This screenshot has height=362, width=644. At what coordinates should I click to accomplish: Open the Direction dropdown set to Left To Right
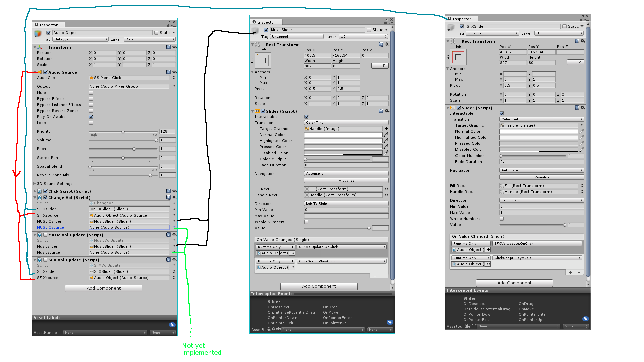[x=346, y=203]
